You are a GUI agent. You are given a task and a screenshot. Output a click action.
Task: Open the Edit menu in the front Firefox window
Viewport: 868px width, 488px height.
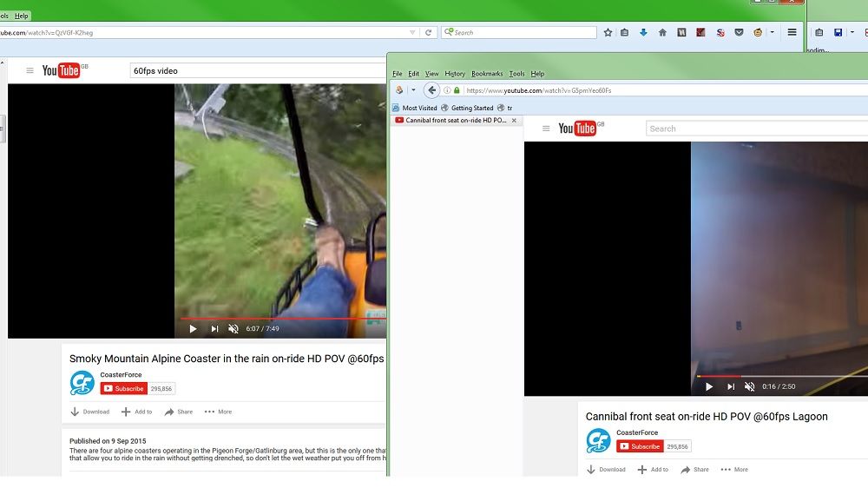pos(413,74)
